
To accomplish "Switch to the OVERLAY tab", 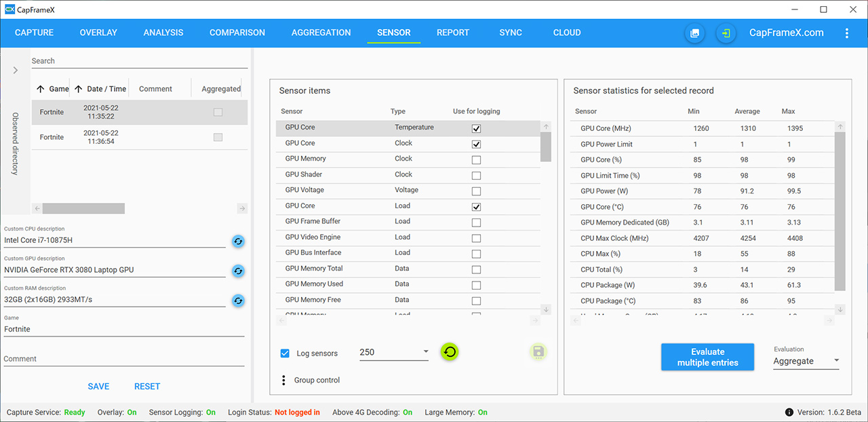I will coord(98,33).
